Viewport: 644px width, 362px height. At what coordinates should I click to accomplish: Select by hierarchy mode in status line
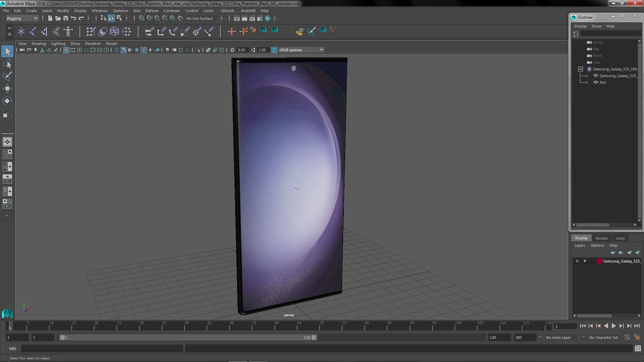pyautogui.click(x=103, y=18)
